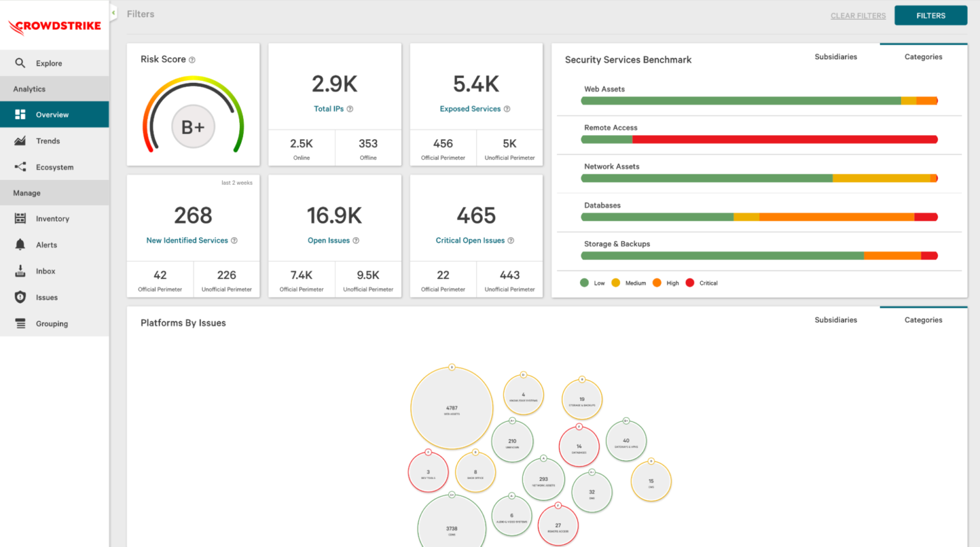
Task: Click the CLEAR FILTERS link
Action: tap(857, 15)
